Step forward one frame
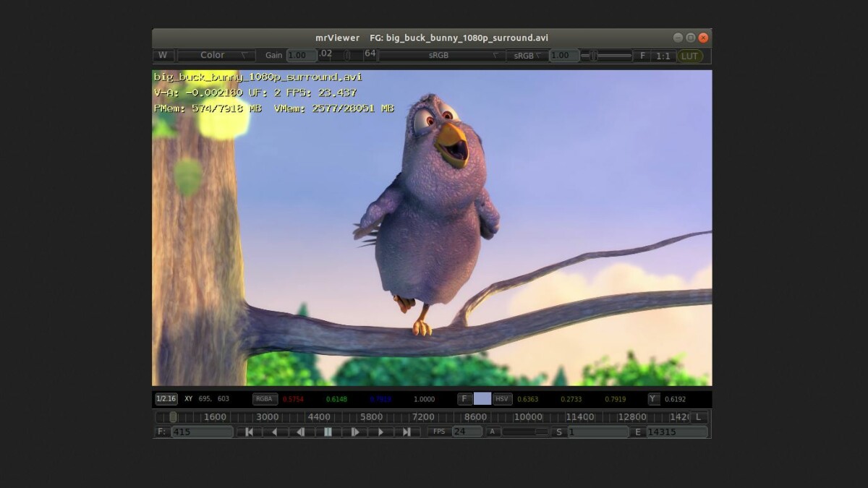The height and width of the screenshot is (488, 868). tap(354, 432)
